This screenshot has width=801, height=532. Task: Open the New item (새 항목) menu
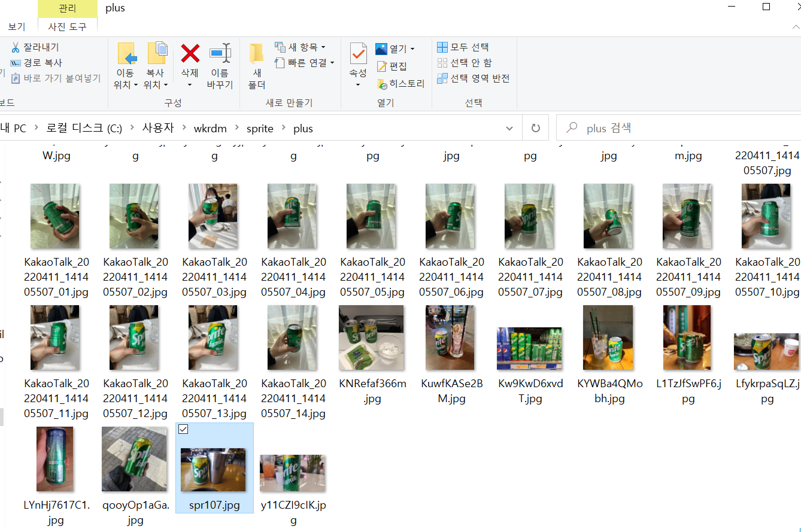[300, 47]
